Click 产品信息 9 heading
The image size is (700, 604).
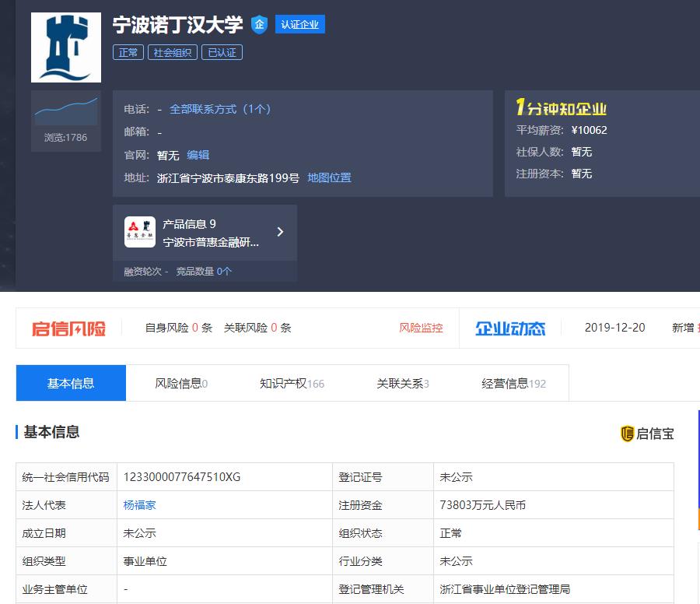tap(189, 224)
